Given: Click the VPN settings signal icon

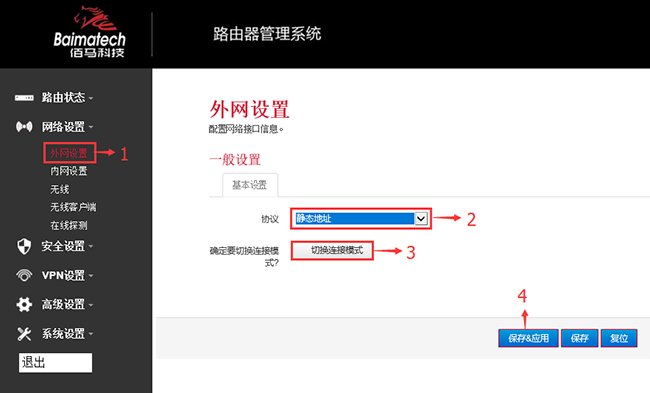Looking at the screenshot, I should [24, 275].
